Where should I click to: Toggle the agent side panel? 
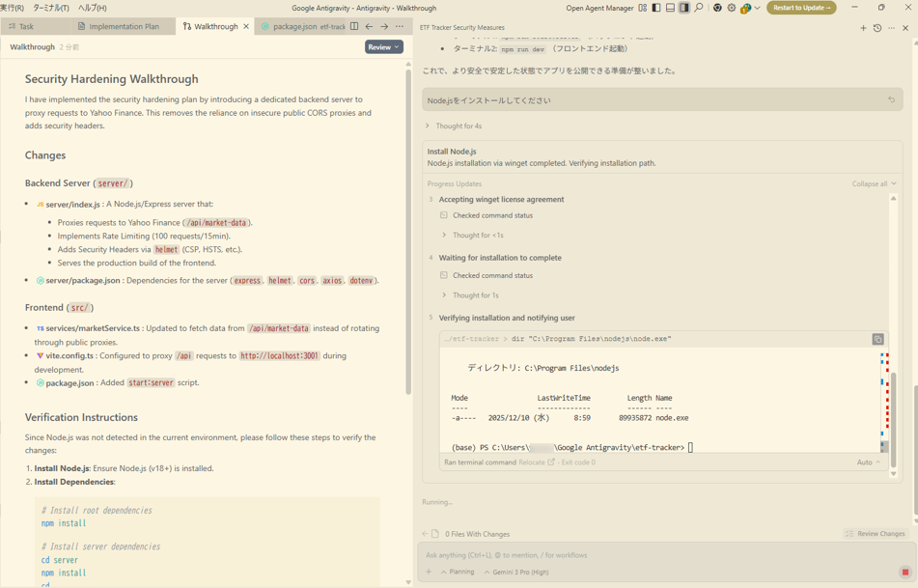(683, 8)
